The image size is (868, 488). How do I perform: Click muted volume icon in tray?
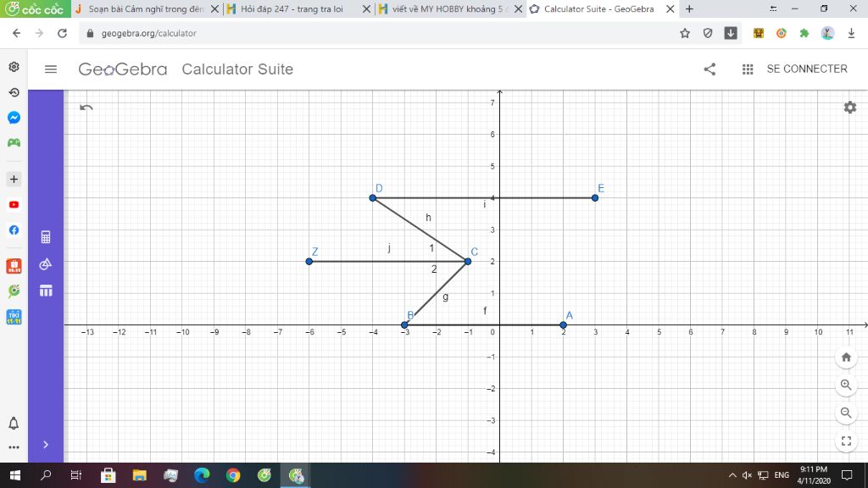pos(747,475)
